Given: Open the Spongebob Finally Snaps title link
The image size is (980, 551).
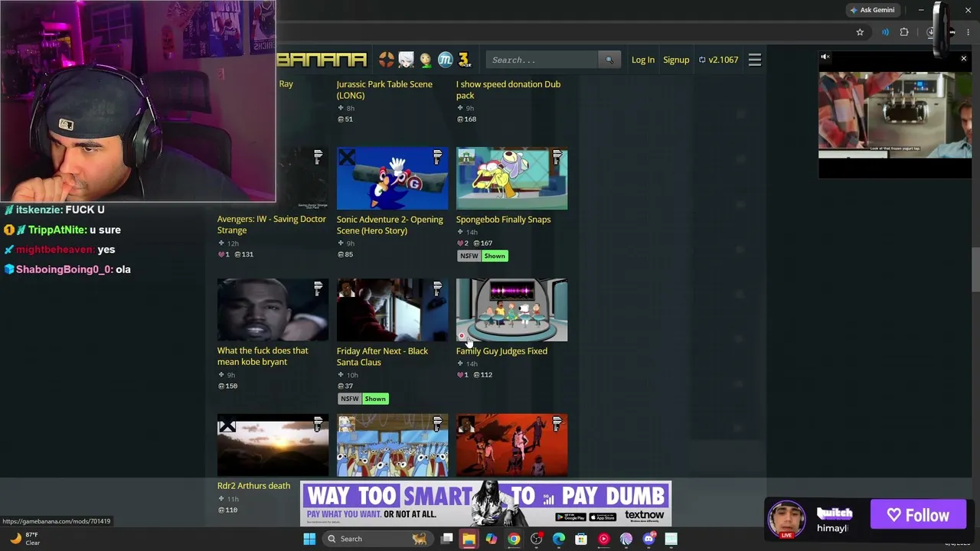Looking at the screenshot, I should (x=504, y=220).
